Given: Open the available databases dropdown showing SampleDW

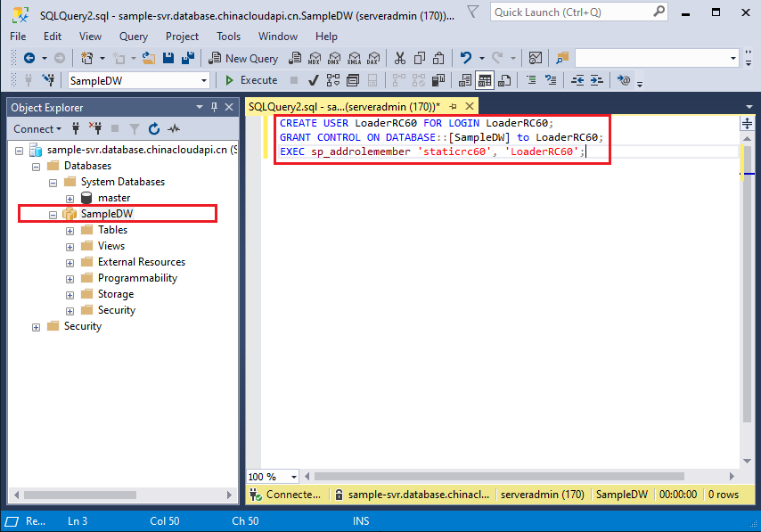Looking at the screenshot, I should tap(204, 80).
